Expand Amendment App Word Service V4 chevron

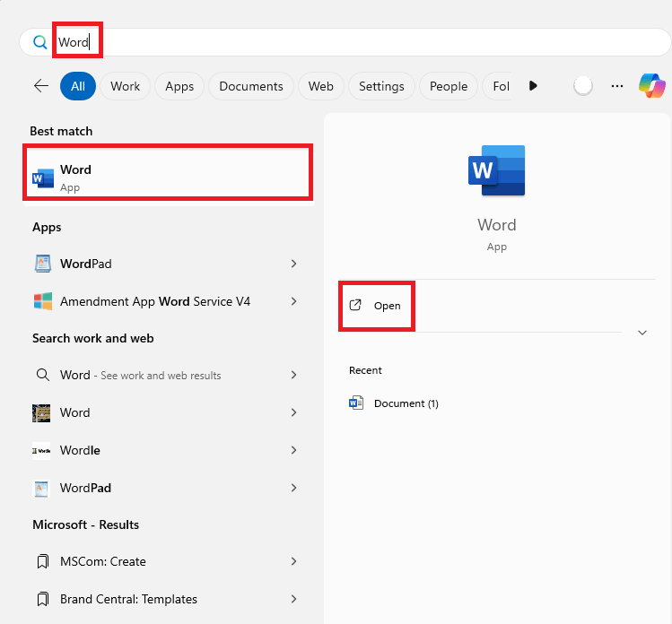(x=293, y=301)
